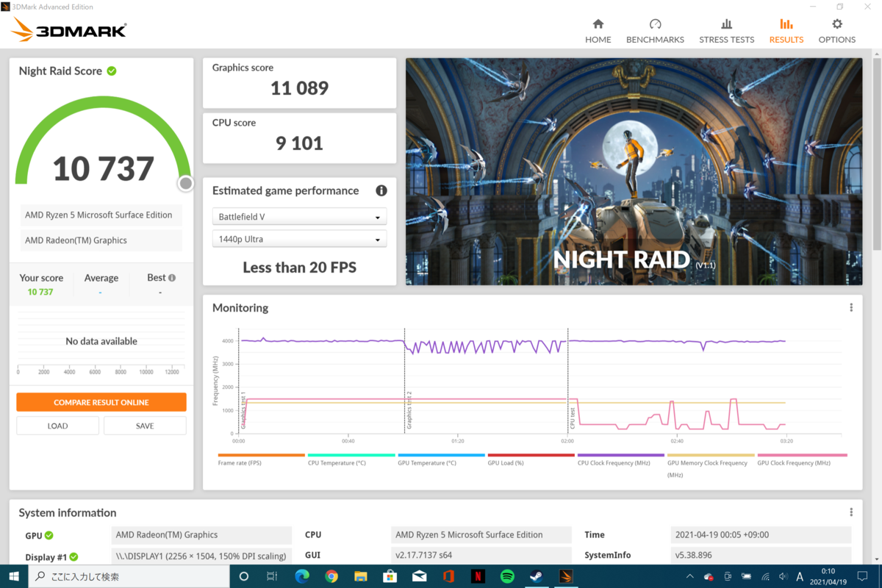Click the SystemInfo version v5.38.896
Image resolution: width=882 pixels, height=588 pixels.
[761, 555]
